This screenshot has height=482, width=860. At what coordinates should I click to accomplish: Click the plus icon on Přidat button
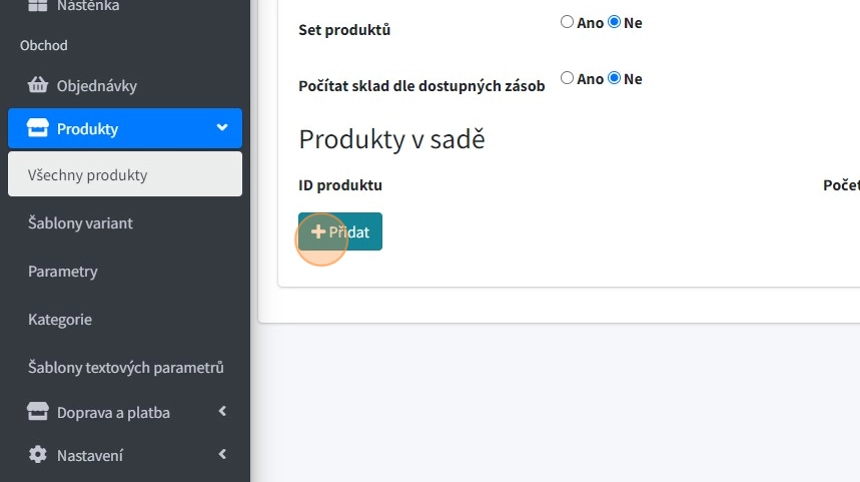pos(318,232)
